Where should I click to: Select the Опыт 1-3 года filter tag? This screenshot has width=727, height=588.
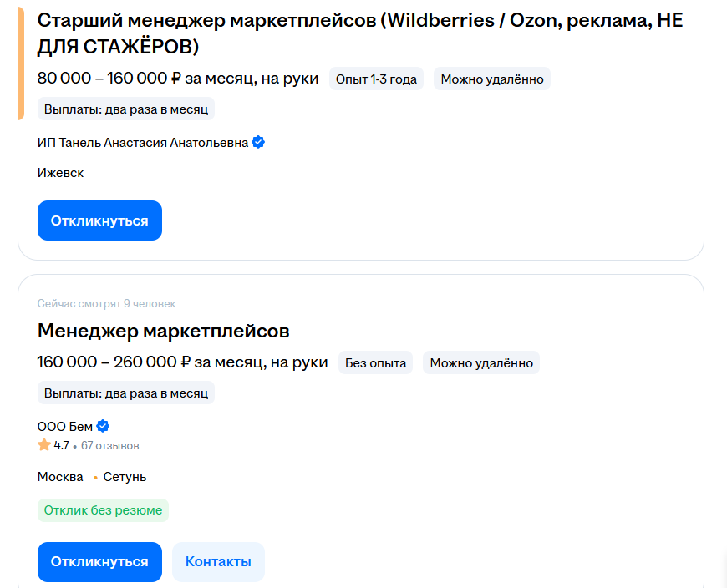[376, 78]
